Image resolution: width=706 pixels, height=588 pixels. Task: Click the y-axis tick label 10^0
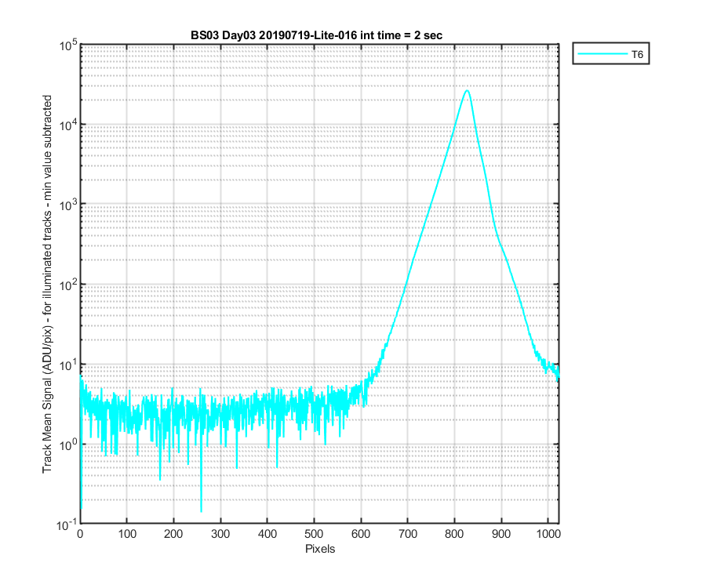pos(68,445)
